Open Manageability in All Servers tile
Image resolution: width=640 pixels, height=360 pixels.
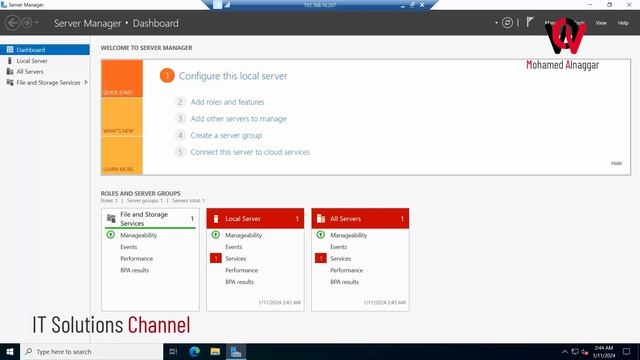pyautogui.click(x=348, y=236)
